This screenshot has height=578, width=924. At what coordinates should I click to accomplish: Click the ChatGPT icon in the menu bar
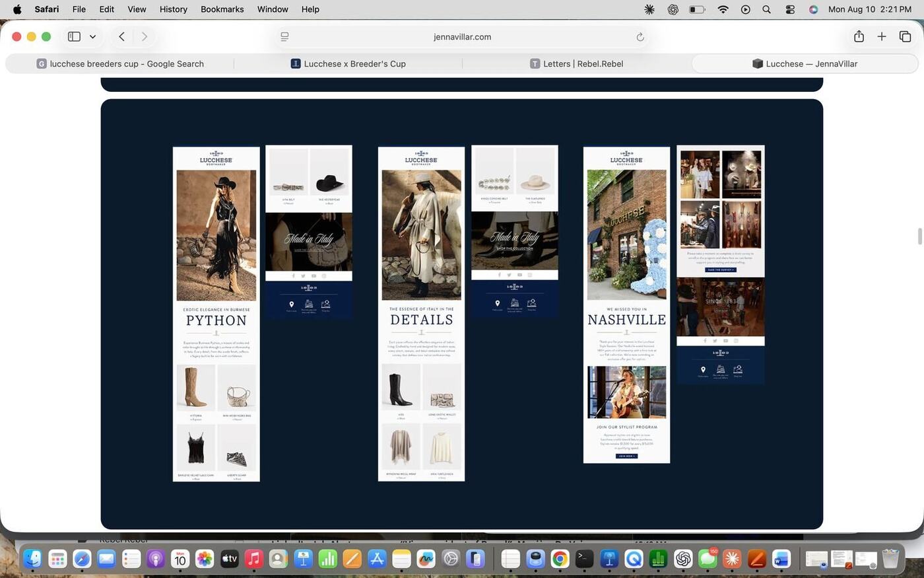click(673, 9)
